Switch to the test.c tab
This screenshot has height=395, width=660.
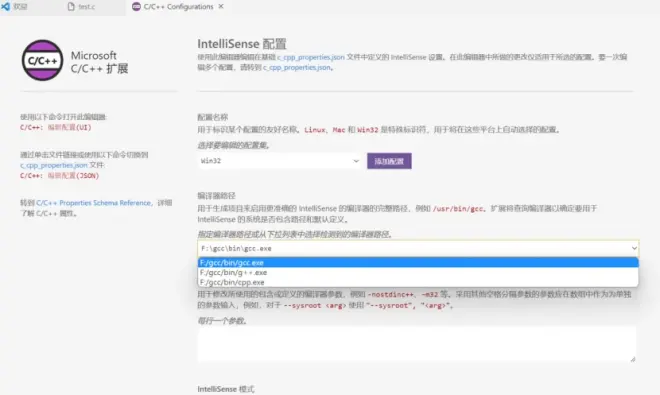point(82,7)
